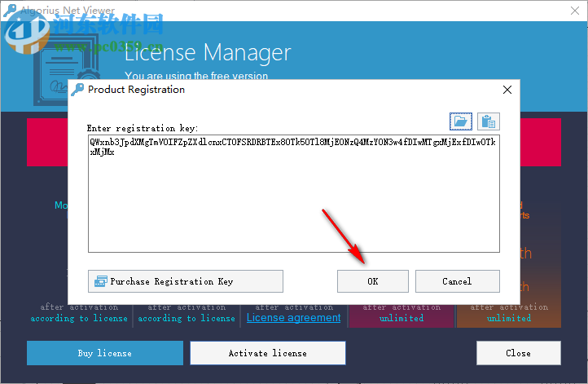The height and width of the screenshot is (384, 588).
Task: Close the Algorius Net Viewer window
Action: [575, 11]
